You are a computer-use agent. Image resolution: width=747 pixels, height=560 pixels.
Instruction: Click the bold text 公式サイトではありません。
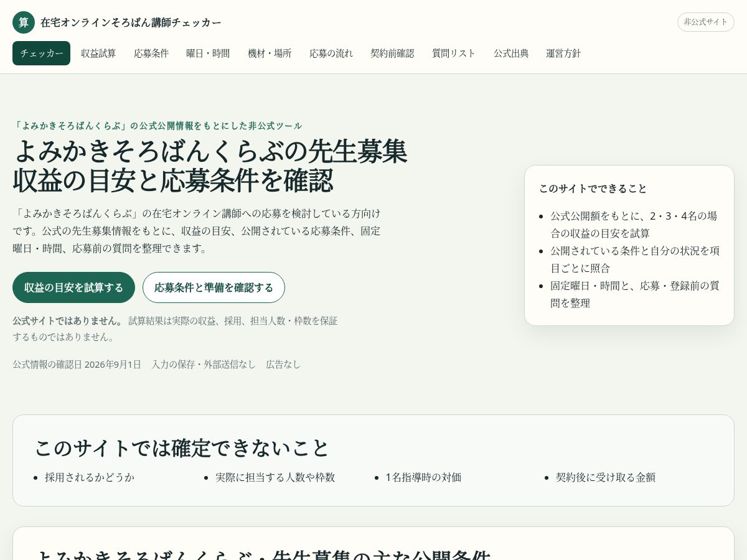(x=68, y=321)
